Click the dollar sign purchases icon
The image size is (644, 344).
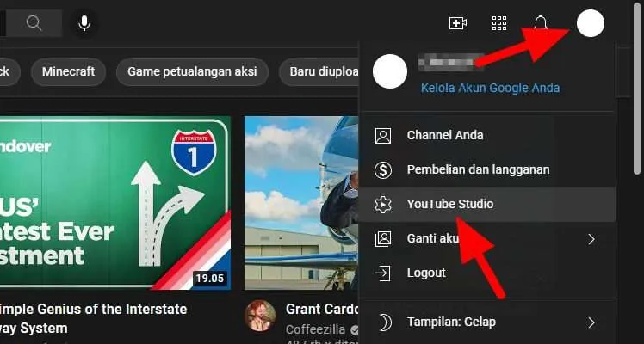(x=383, y=169)
